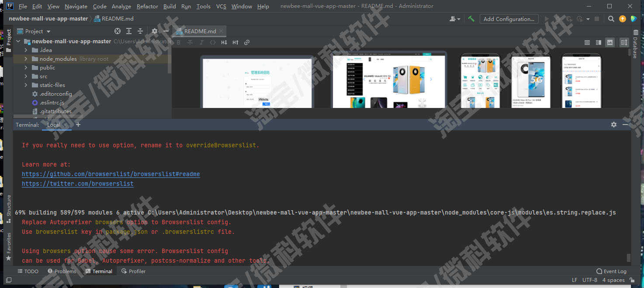The width and height of the screenshot is (644, 288).
Task: Change the UTF-8 file encoding
Action: coord(590,280)
